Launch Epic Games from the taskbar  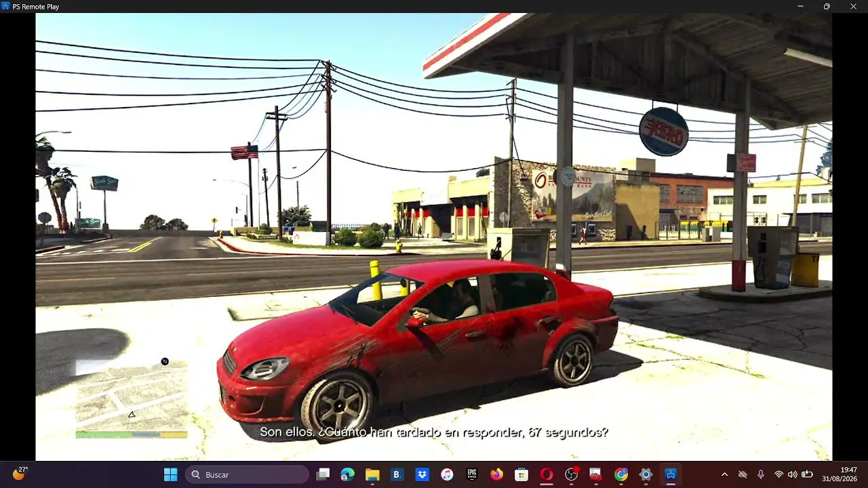click(472, 474)
